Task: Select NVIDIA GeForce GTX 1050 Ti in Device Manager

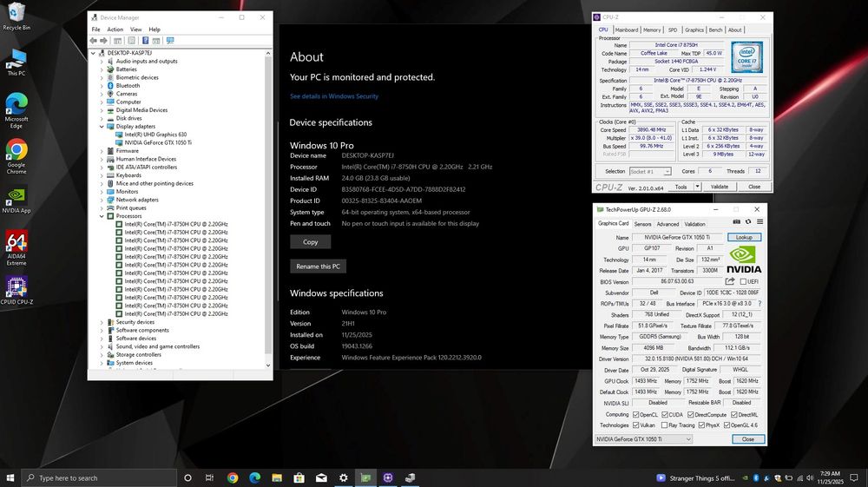Action: (x=158, y=142)
